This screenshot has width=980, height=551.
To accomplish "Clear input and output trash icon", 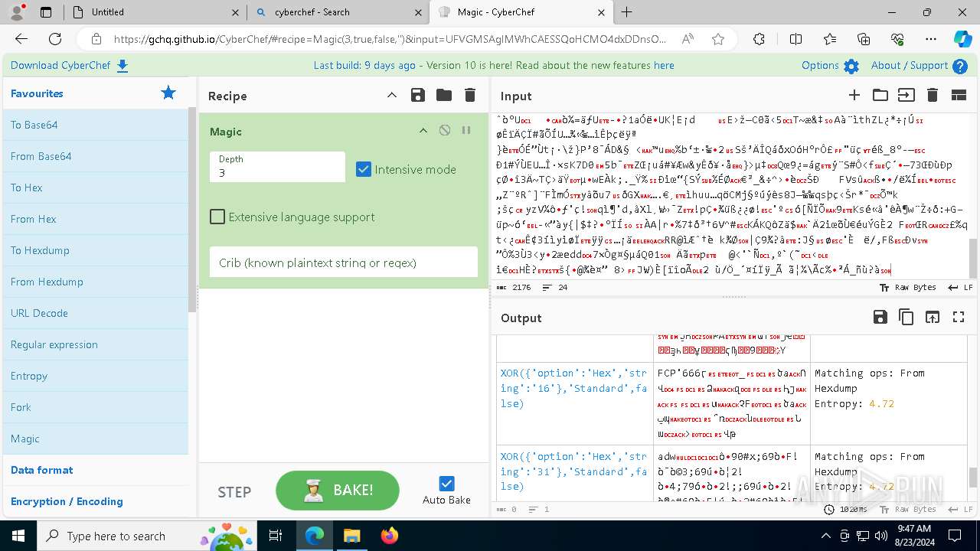I will [x=933, y=95].
